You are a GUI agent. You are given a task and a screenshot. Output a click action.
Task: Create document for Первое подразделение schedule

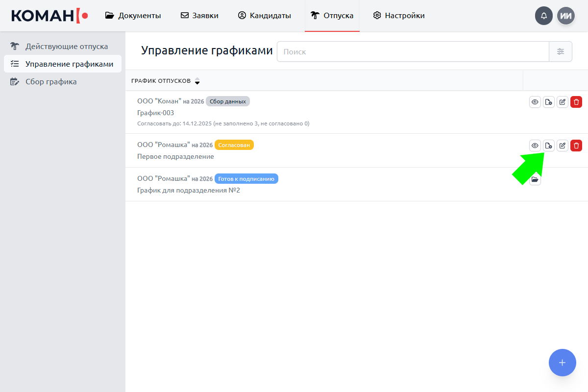(x=549, y=145)
